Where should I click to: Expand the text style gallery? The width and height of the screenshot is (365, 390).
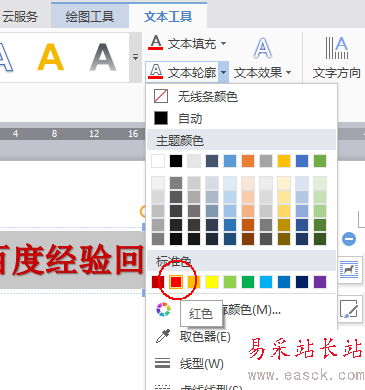[x=135, y=57]
